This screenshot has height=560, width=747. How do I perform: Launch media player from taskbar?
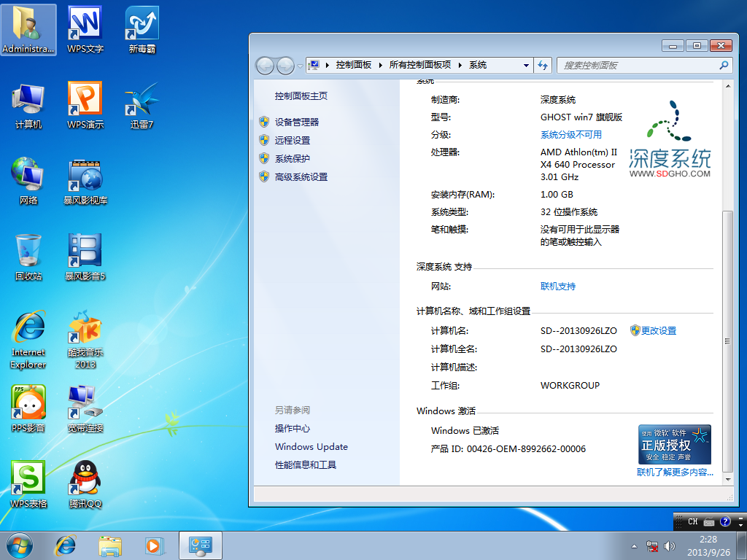155,545
